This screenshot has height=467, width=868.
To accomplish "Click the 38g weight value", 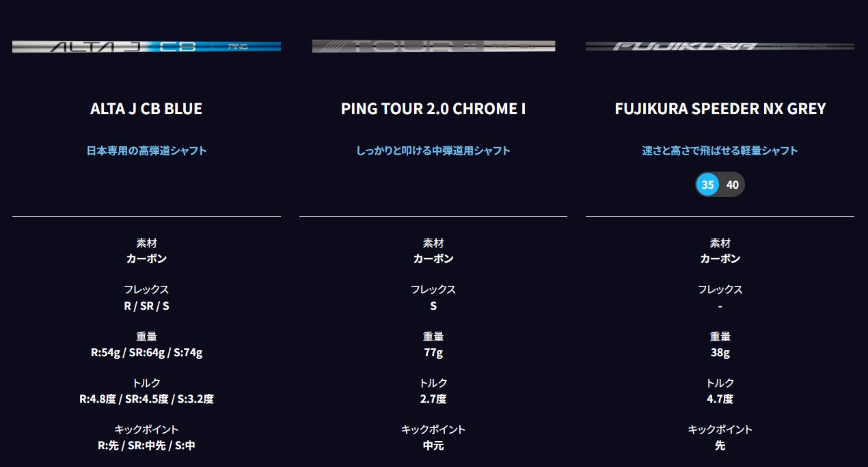I will [720, 353].
